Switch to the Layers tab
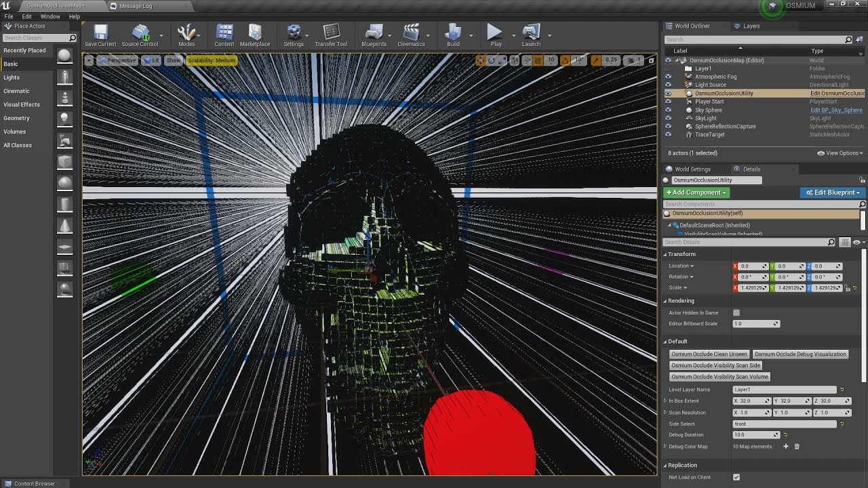868x488 pixels. 751,26
